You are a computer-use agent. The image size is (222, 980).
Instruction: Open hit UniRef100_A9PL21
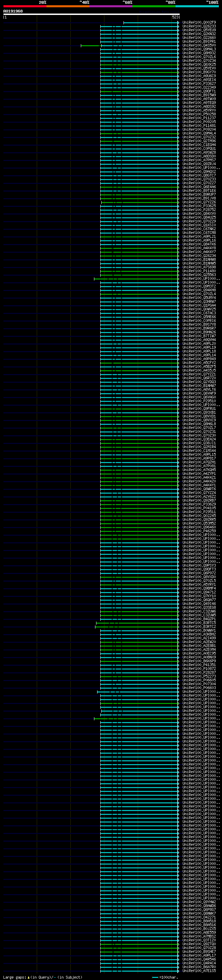[x=199, y=237]
